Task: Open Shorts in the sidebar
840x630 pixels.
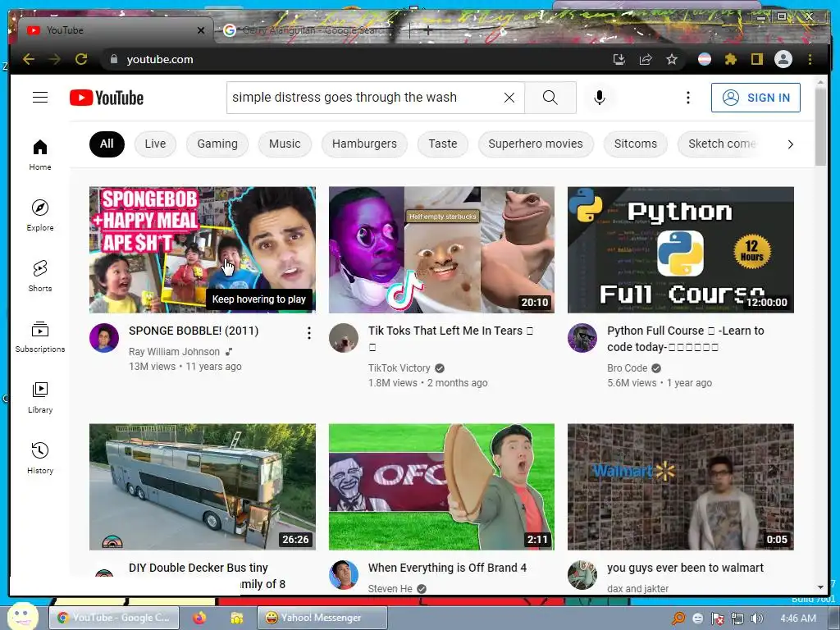Action: [40, 276]
